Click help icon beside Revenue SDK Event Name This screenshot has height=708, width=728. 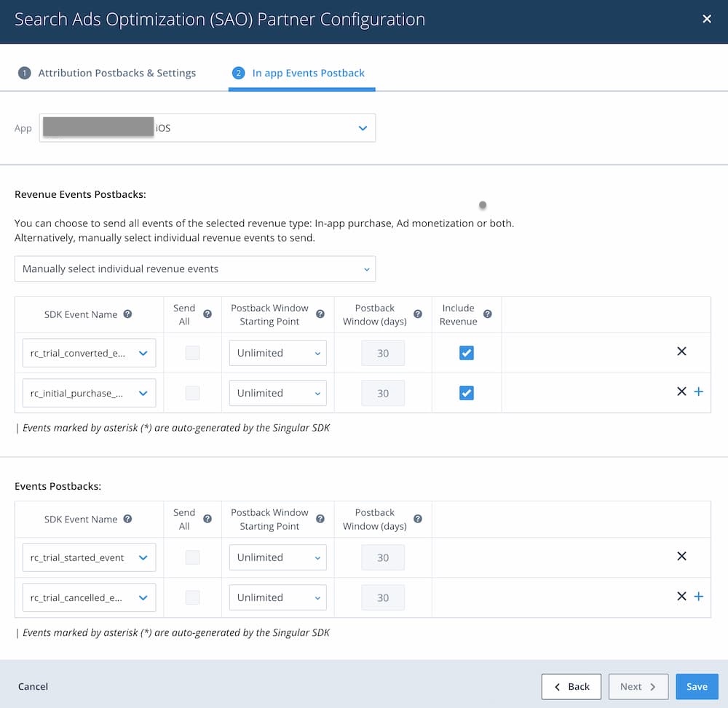pyautogui.click(x=127, y=314)
